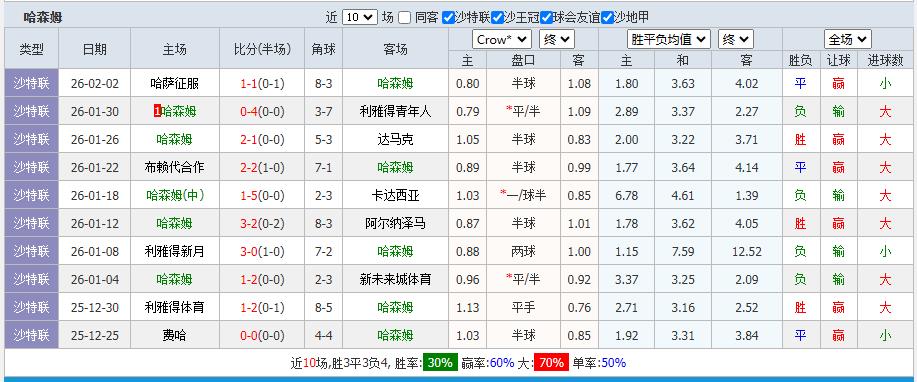This screenshot has width=917, height=382.
Task: Open home team 利雅得体育 link
Action: pos(175,307)
